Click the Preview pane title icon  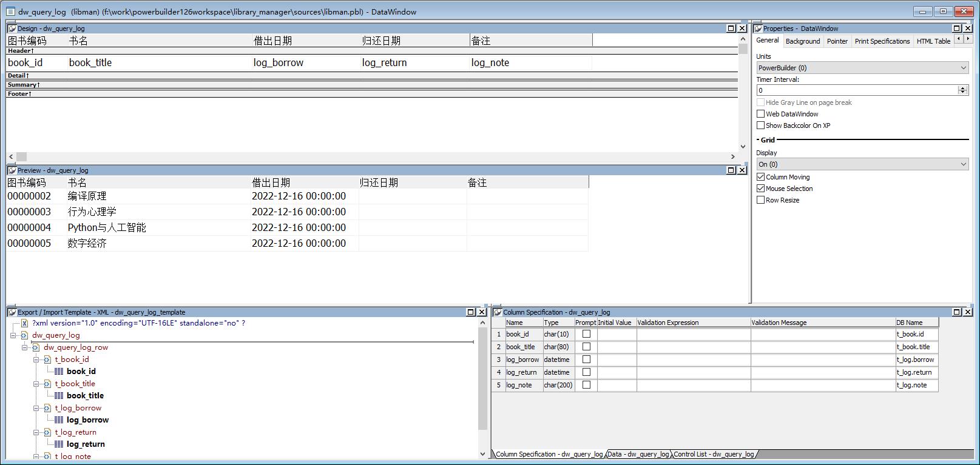[x=12, y=170]
